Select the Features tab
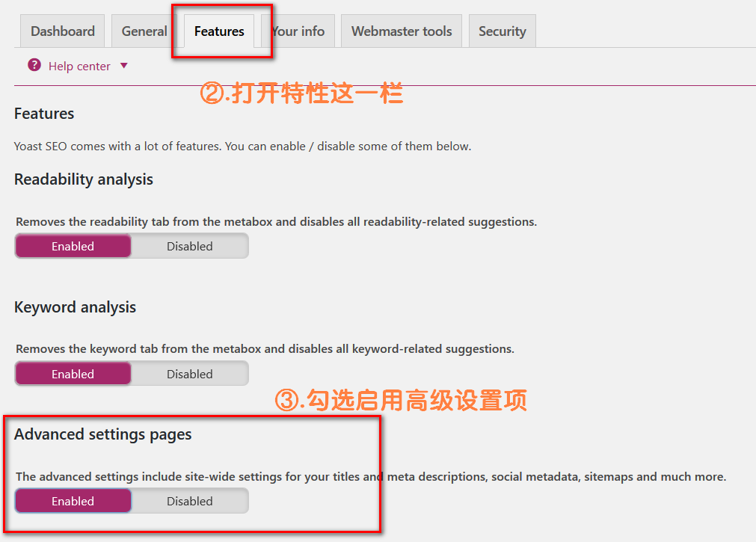Image resolution: width=756 pixels, height=542 pixels. click(x=219, y=31)
